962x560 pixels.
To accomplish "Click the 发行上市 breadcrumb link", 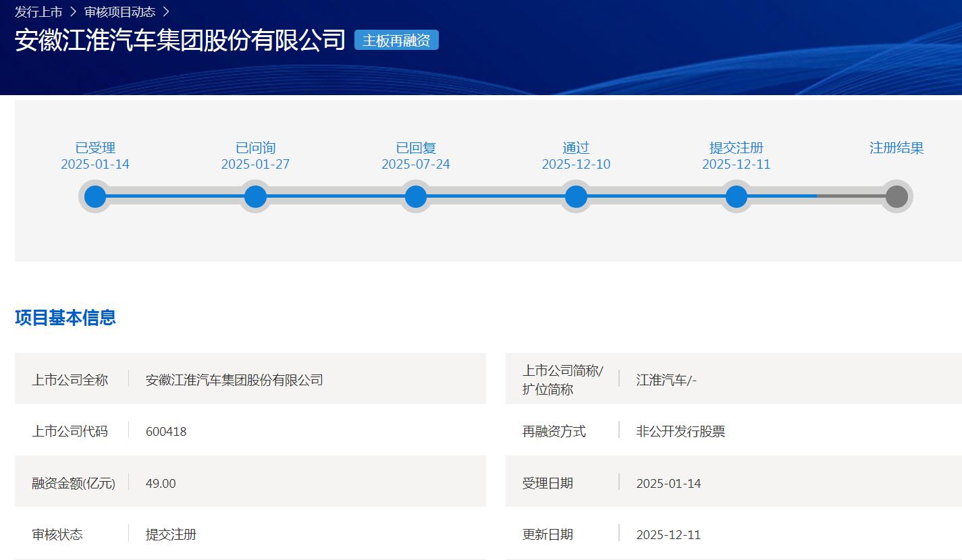I will (x=38, y=11).
